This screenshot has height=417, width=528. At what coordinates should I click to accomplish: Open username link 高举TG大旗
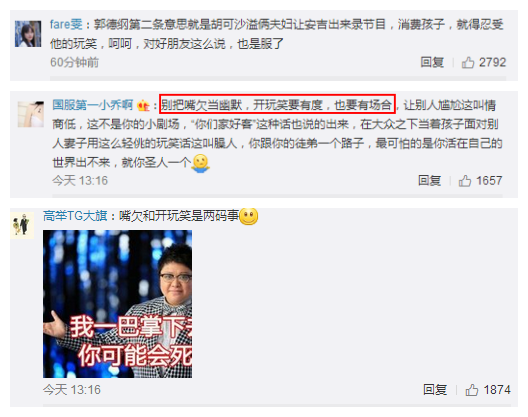75,216
